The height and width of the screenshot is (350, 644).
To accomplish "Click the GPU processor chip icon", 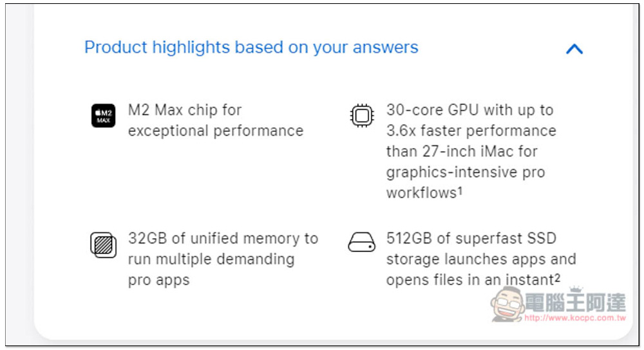I will click(x=361, y=116).
